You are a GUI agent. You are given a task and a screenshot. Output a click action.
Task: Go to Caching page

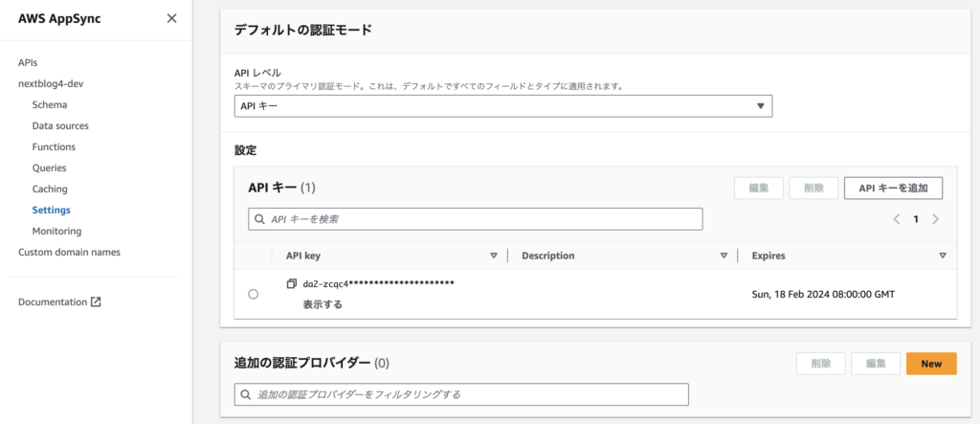50,189
